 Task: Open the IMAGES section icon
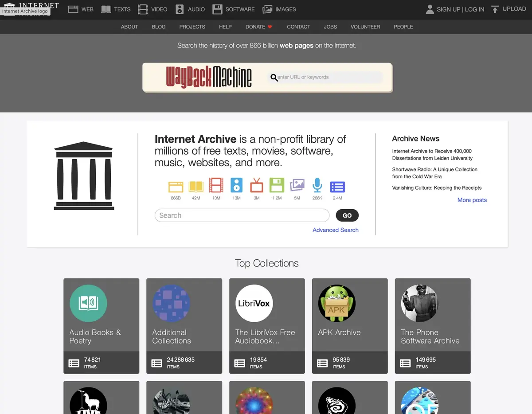[266, 9]
